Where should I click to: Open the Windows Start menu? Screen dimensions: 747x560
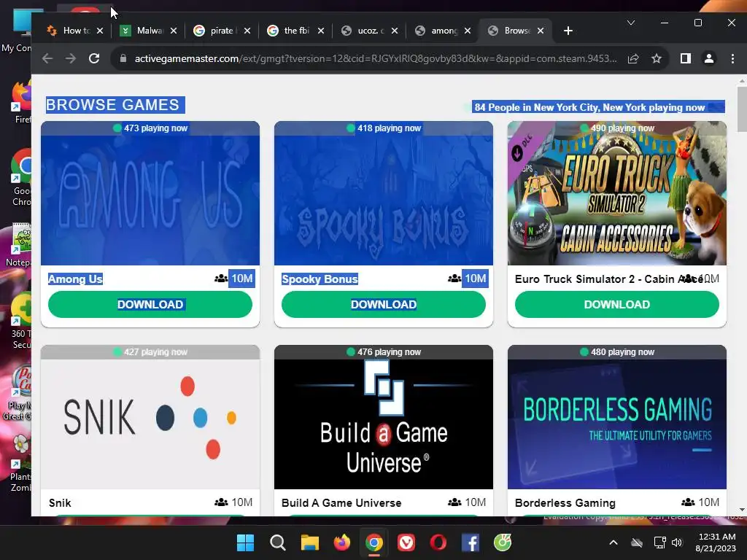pos(245,542)
